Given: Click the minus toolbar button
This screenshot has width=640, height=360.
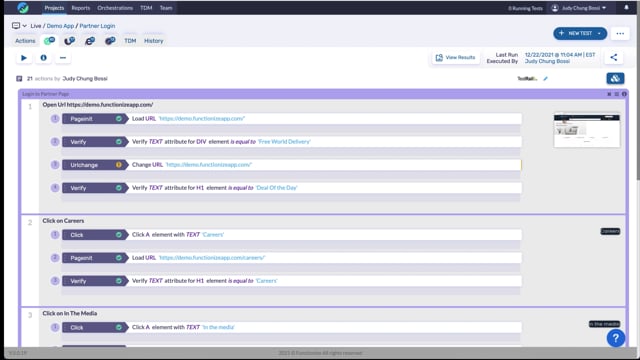Looking at the screenshot, I should pyautogui.click(x=63, y=58).
